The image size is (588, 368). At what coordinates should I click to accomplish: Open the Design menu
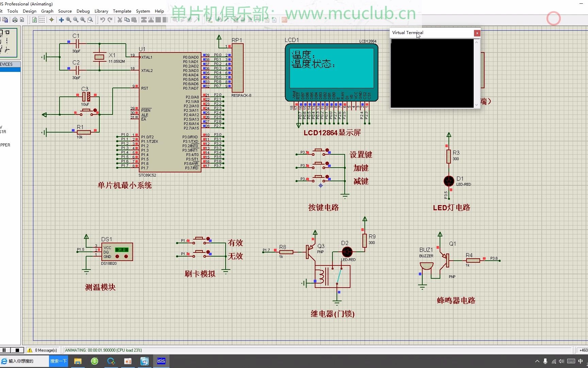click(x=30, y=11)
